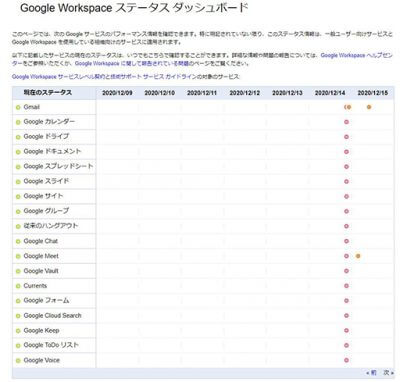Go to the next dates with 次 link
Image resolution: width=400 pixels, height=382 pixels.
[388, 373]
